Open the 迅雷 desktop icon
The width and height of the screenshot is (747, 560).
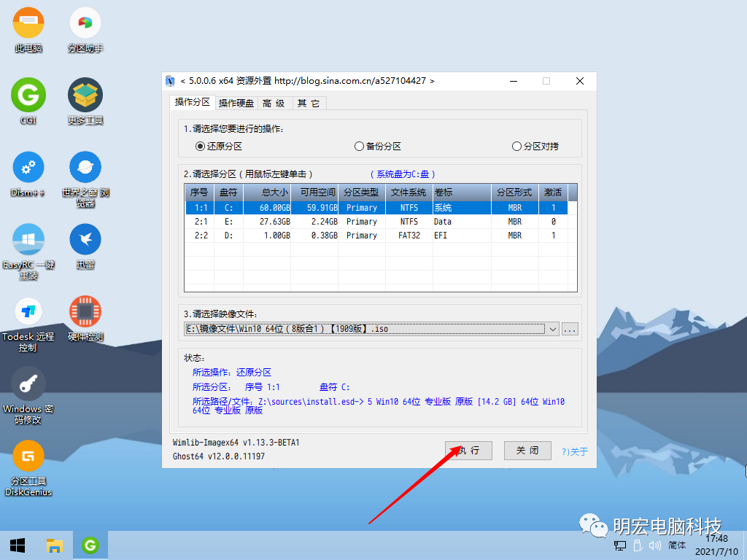(x=85, y=246)
